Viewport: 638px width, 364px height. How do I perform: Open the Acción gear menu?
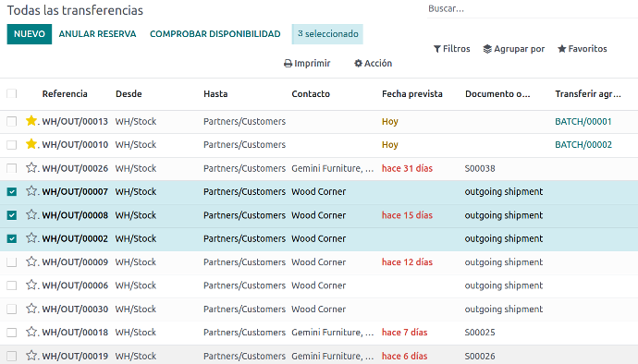pos(374,64)
